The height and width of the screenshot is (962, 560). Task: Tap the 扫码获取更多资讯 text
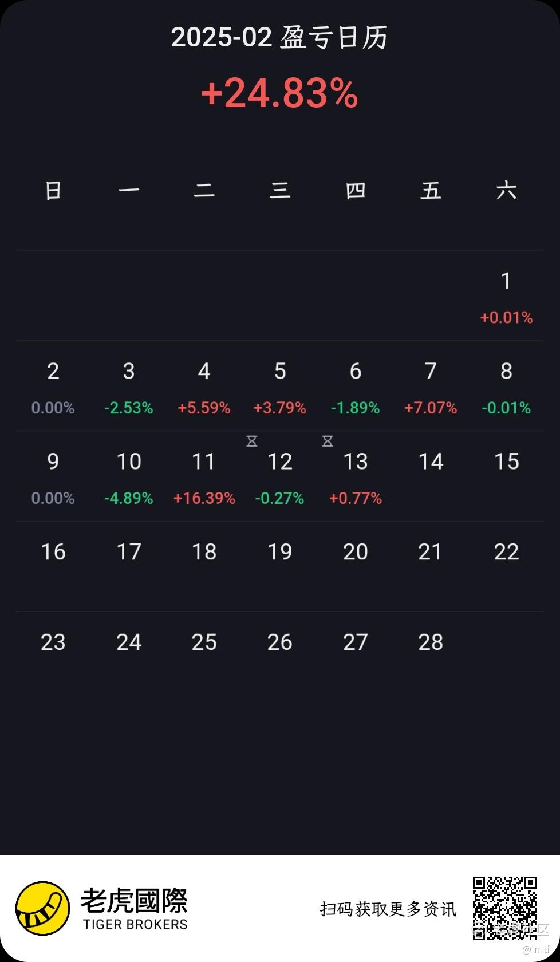coord(388,909)
